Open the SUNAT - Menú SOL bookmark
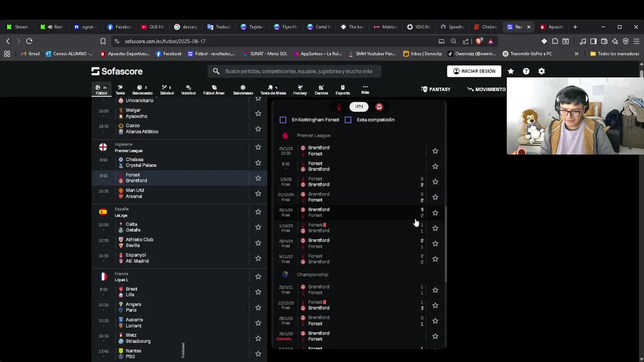Image resolution: width=644 pixels, height=362 pixels. click(264, 54)
